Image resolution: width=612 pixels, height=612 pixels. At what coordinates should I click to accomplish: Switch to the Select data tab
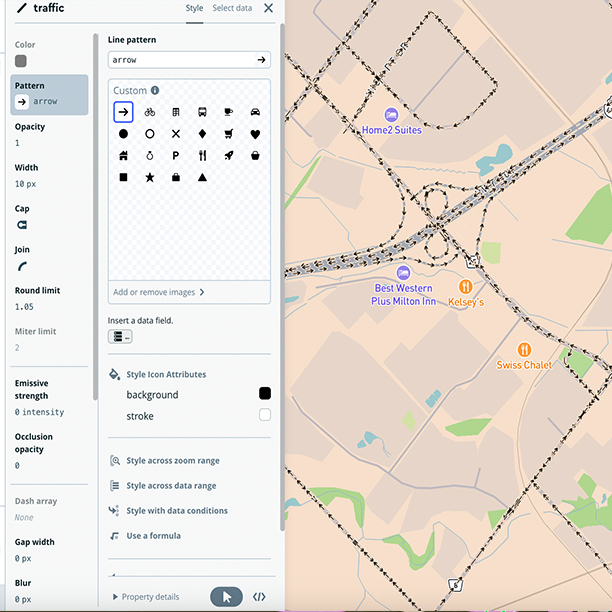point(232,8)
